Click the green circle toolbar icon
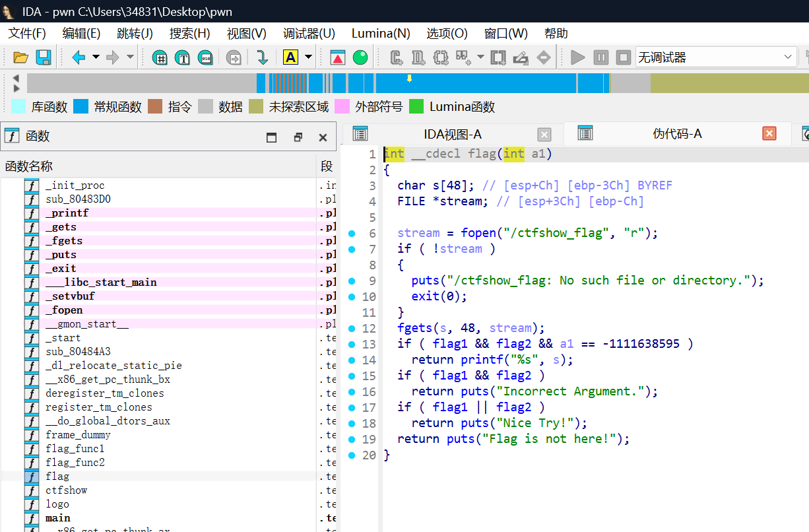809x532 pixels. click(x=360, y=57)
